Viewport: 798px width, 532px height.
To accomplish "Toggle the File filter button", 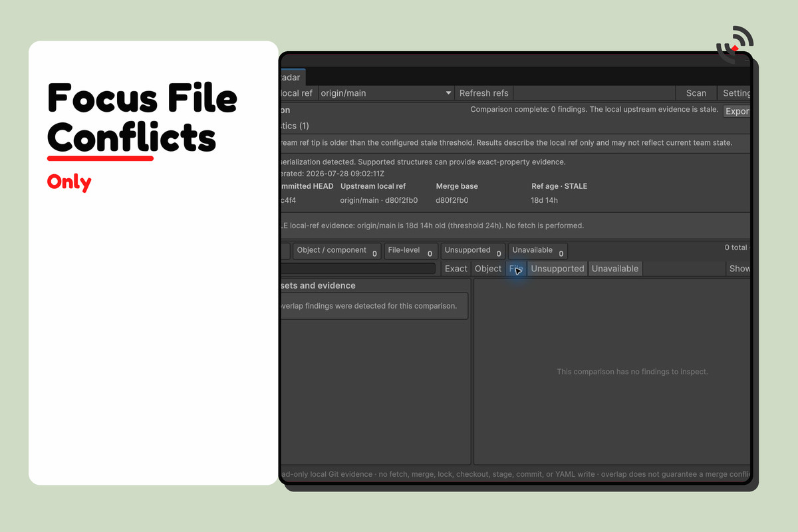I will pos(516,269).
